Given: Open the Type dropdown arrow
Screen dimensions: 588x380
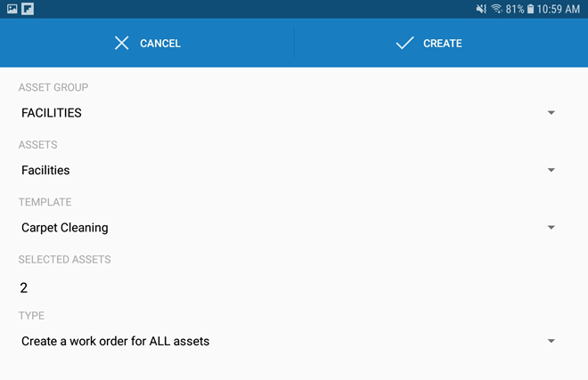Looking at the screenshot, I should point(551,341).
